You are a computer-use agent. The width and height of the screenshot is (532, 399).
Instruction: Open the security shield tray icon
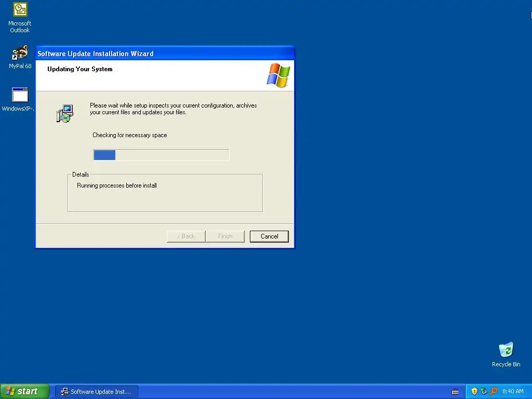point(474,391)
